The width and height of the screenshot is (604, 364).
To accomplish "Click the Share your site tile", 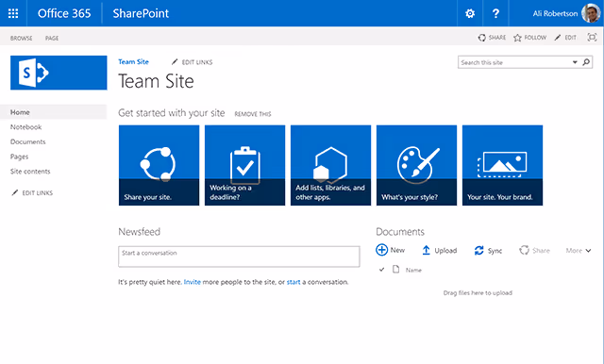I will tap(159, 165).
